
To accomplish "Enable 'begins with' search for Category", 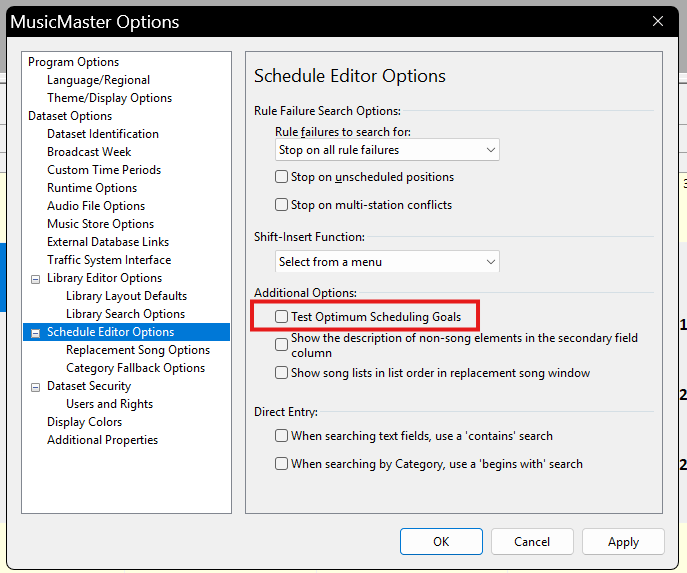I will [x=281, y=464].
